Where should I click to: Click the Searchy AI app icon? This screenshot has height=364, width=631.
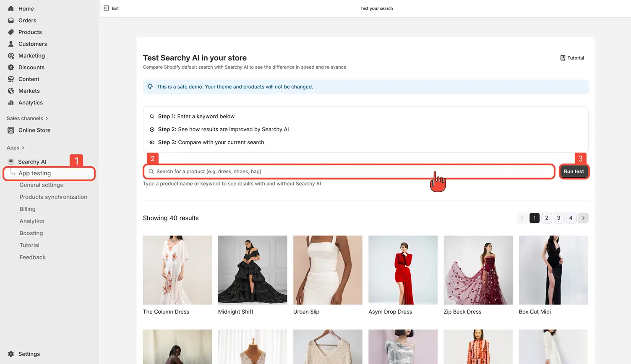pyautogui.click(x=10, y=161)
